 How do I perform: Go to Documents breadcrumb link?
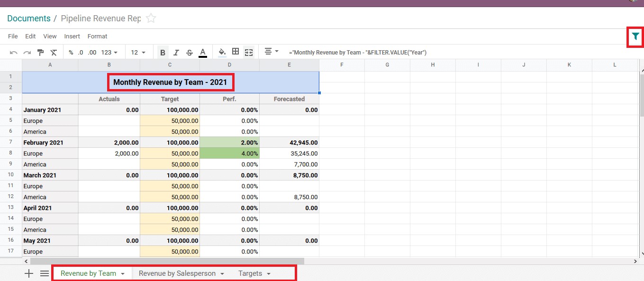[29, 18]
